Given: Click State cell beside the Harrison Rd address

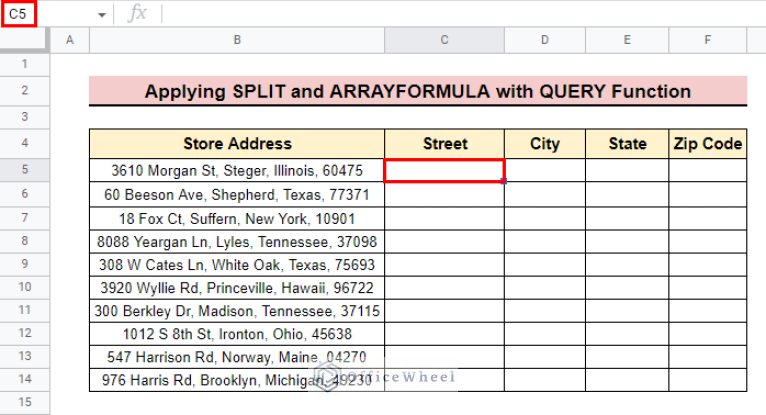Looking at the screenshot, I should [x=627, y=357].
